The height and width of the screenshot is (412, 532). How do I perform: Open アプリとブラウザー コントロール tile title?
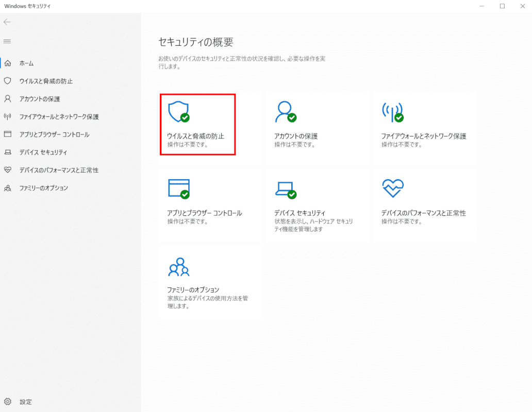[205, 213]
